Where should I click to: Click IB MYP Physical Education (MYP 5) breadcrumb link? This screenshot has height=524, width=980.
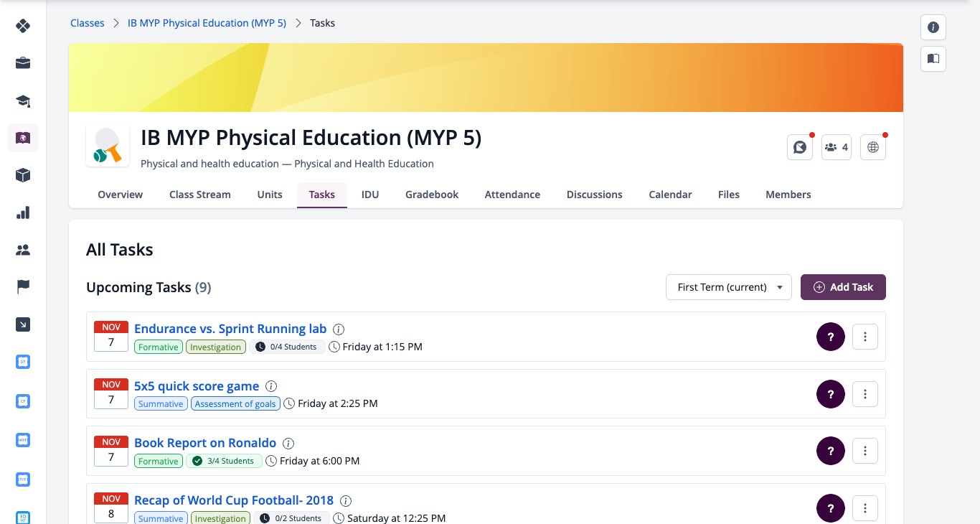pyautogui.click(x=207, y=23)
